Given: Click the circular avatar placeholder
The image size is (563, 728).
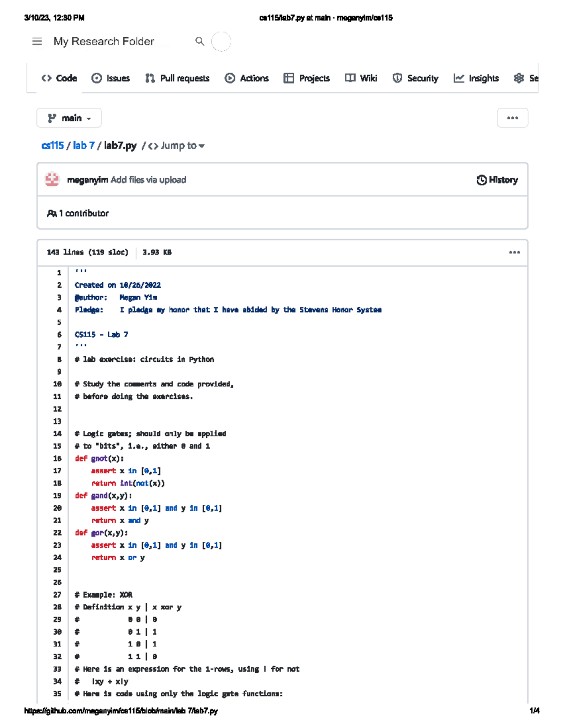Looking at the screenshot, I should (221, 41).
